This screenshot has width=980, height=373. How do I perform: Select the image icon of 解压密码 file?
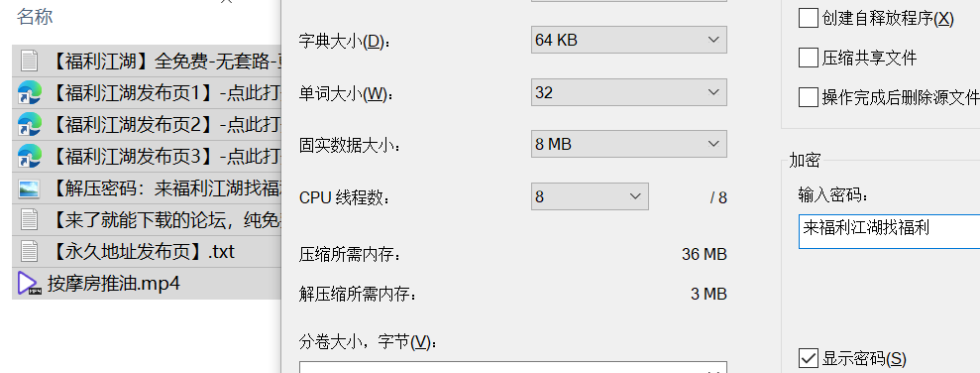point(29,188)
